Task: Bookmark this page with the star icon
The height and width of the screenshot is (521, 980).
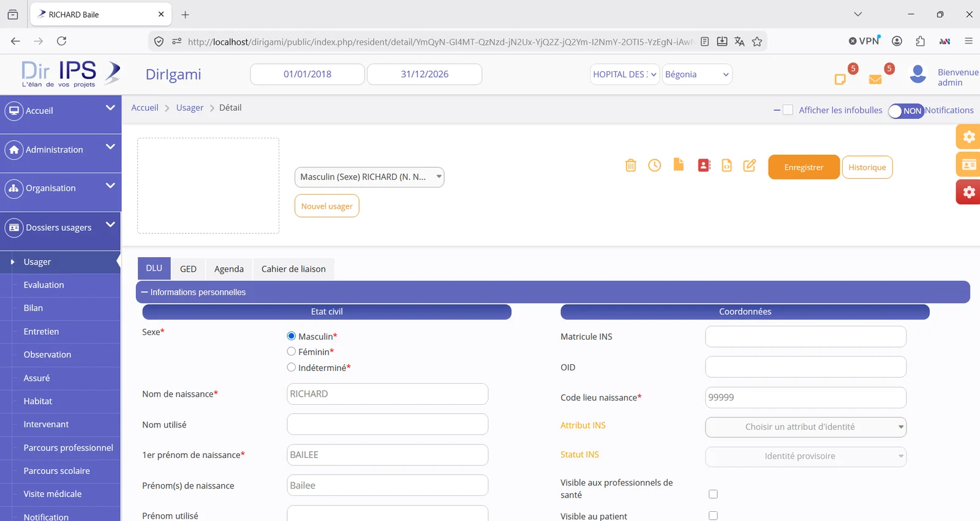Action: (757, 42)
